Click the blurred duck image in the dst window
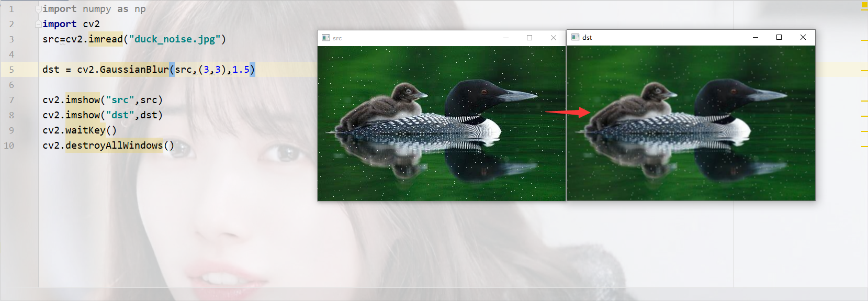The height and width of the screenshot is (301, 868). (x=691, y=123)
